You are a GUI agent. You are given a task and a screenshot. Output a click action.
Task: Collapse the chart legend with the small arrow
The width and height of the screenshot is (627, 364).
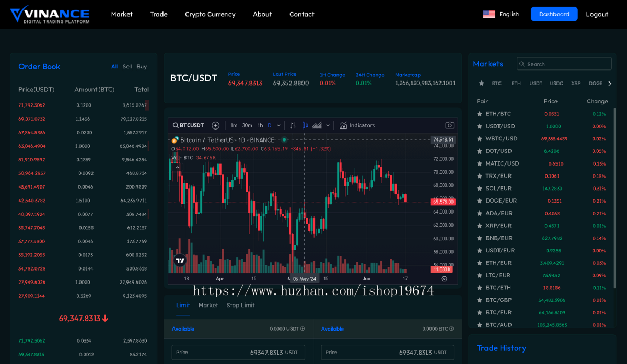[178, 167]
